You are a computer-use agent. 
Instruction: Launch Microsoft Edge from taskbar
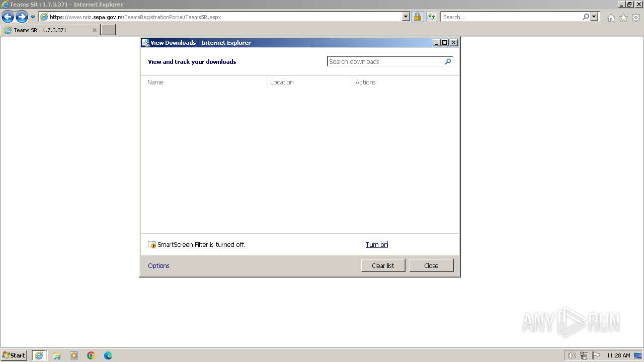pyautogui.click(x=108, y=355)
